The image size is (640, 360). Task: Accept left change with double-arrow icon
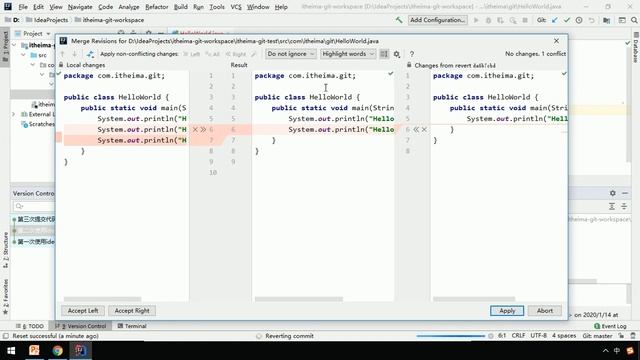tap(203, 129)
